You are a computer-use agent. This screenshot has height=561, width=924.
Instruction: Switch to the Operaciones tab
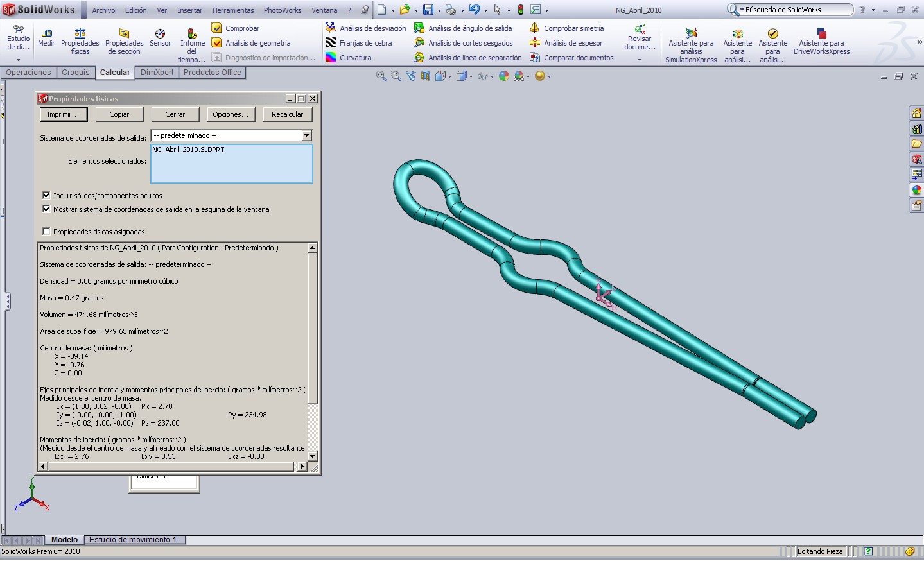point(28,73)
